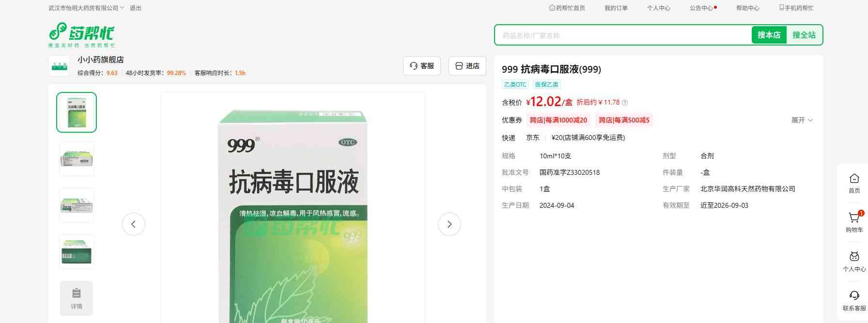Click the discount price help question icon
The image size is (868, 323).
[x=625, y=103]
